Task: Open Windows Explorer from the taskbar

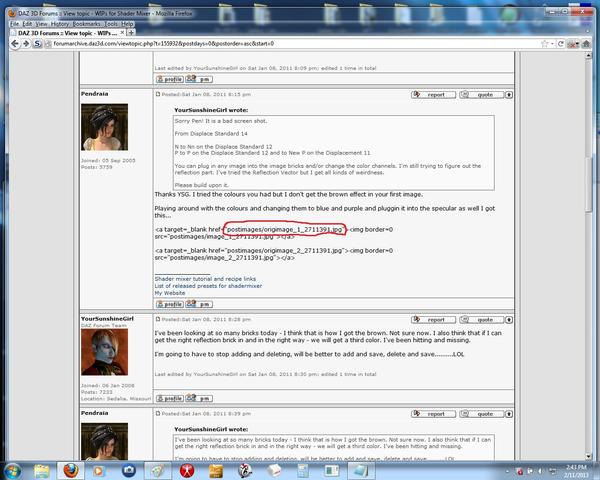Action: [x=41, y=471]
